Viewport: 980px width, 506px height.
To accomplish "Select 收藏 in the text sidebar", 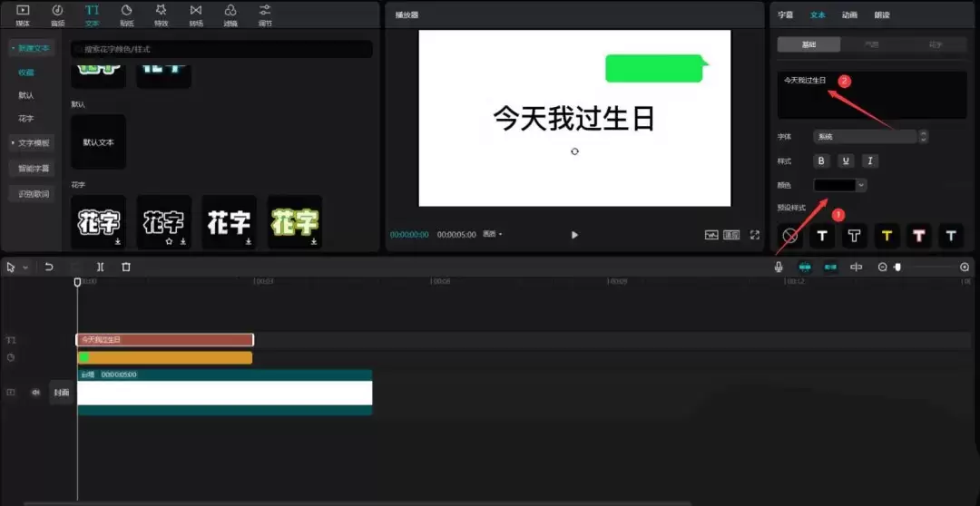I will (x=25, y=73).
